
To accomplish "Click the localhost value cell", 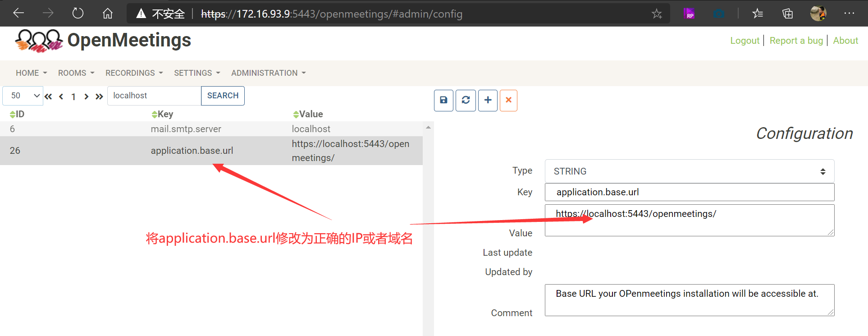I will [311, 129].
